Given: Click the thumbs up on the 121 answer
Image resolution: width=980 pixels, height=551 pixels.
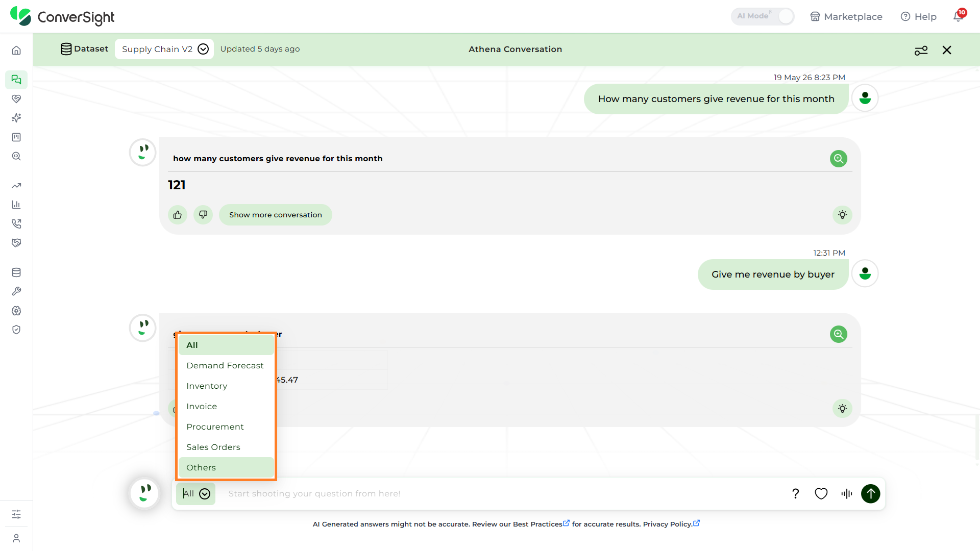Looking at the screenshot, I should pos(177,215).
